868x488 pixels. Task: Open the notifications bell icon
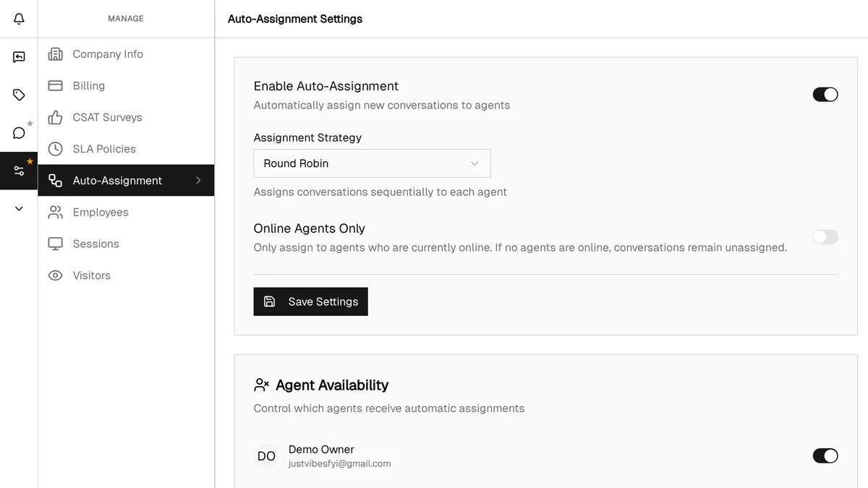[x=18, y=19]
